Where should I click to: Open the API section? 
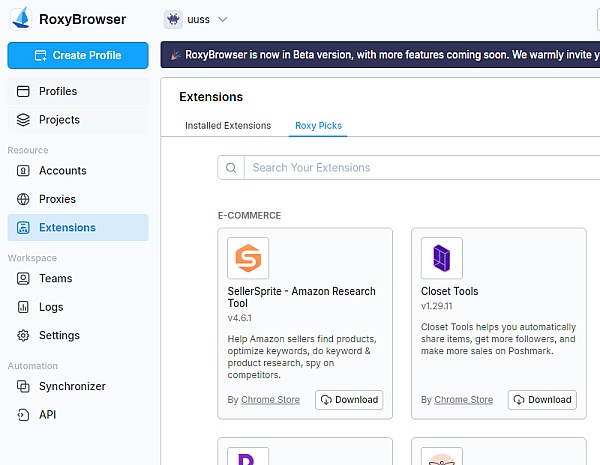(49, 414)
